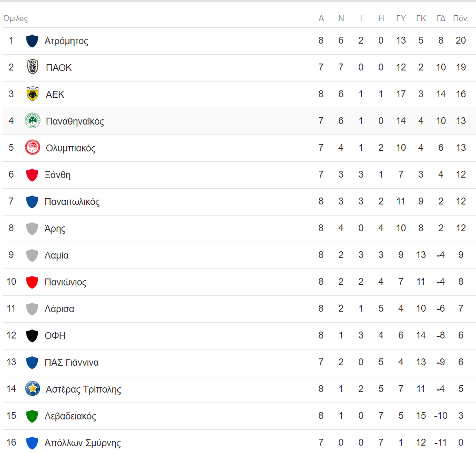Select the Λαμία team name
Image resolution: width=476 pixels, height=453 pixels.
click(57, 255)
